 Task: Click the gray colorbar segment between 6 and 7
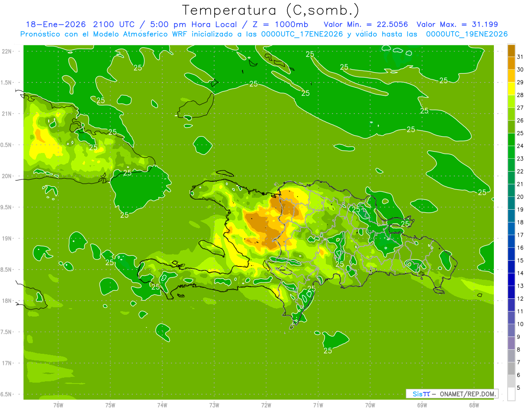pyautogui.click(x=511, y=368)
